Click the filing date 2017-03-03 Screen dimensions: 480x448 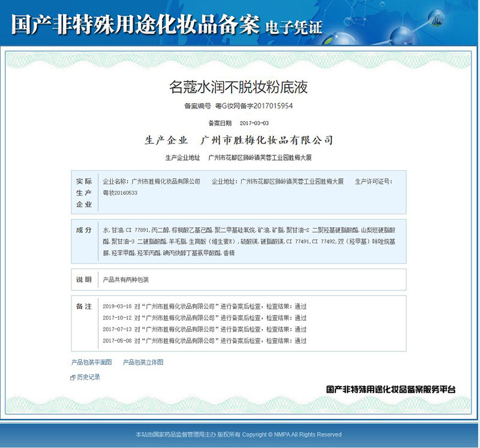click(254, 123)
